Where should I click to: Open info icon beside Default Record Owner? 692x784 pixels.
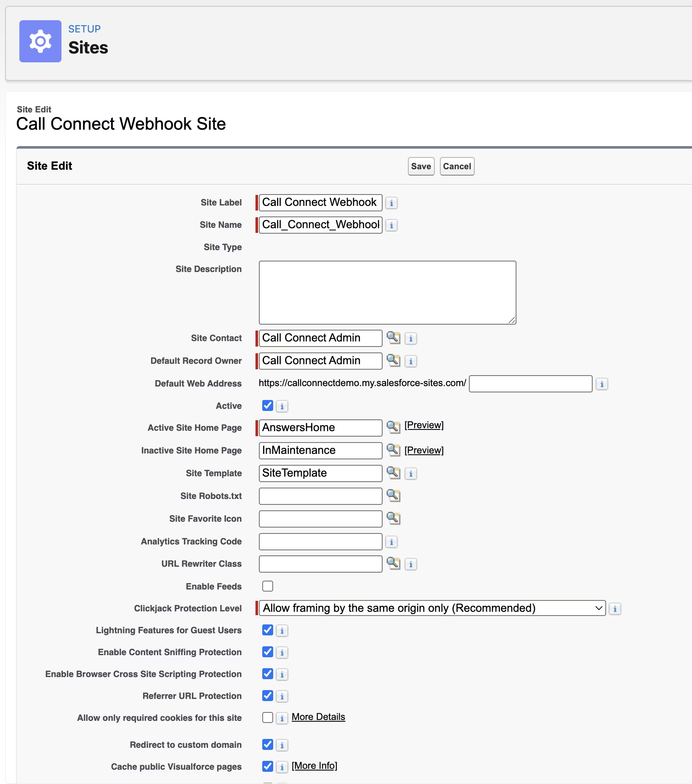pos(411,361)
